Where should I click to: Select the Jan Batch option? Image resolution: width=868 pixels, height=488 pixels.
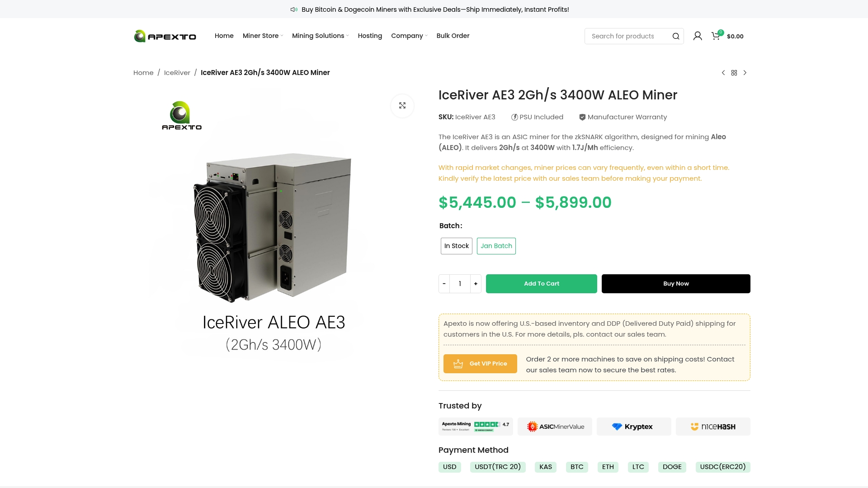pyautogui.click(x=496, y=246)
